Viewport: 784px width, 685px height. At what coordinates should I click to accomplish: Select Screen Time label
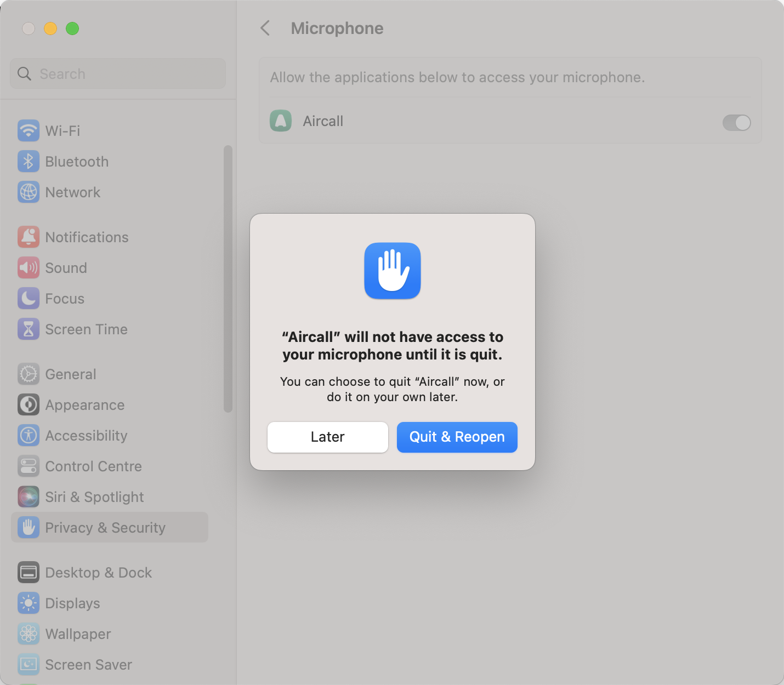pos(87,329)
